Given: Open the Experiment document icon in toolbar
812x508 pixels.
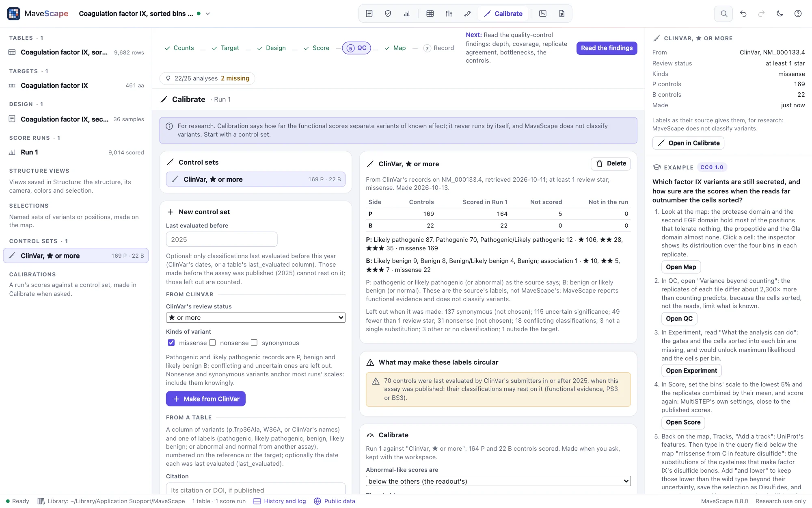Looking at the screenshot, I should pyautogui.click(x=369, y=13).
